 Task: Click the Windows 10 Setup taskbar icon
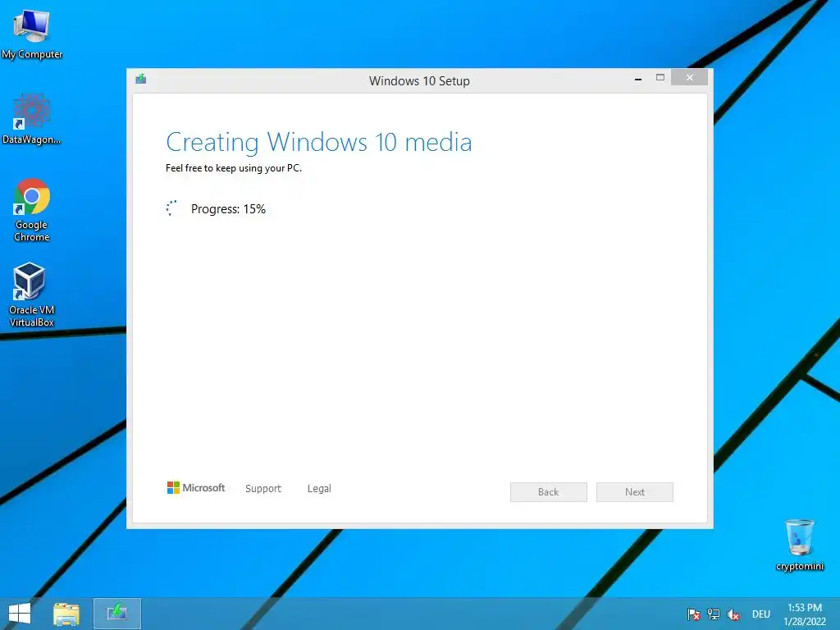coord(117,614)
